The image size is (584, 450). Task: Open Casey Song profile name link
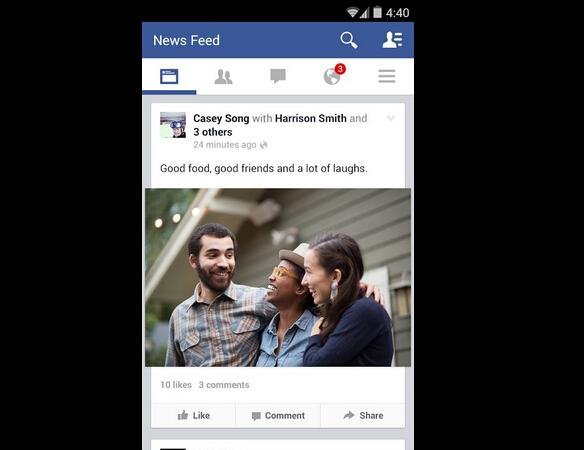221,118
